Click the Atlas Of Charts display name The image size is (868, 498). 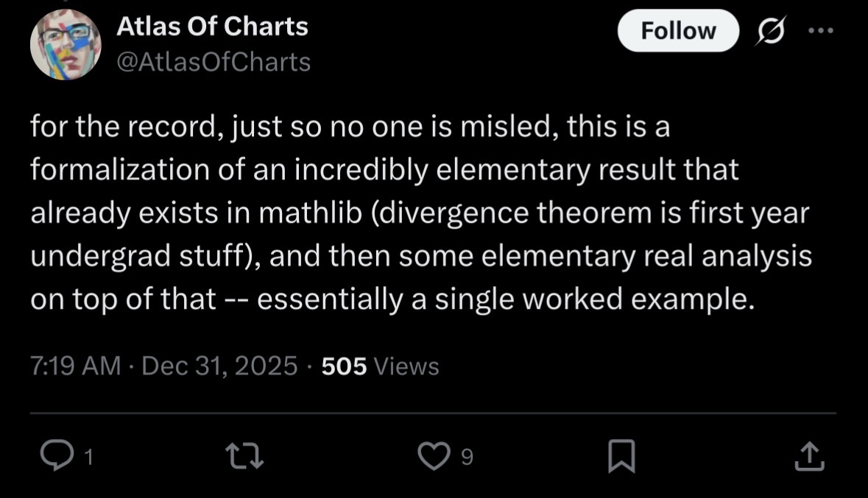212,27
